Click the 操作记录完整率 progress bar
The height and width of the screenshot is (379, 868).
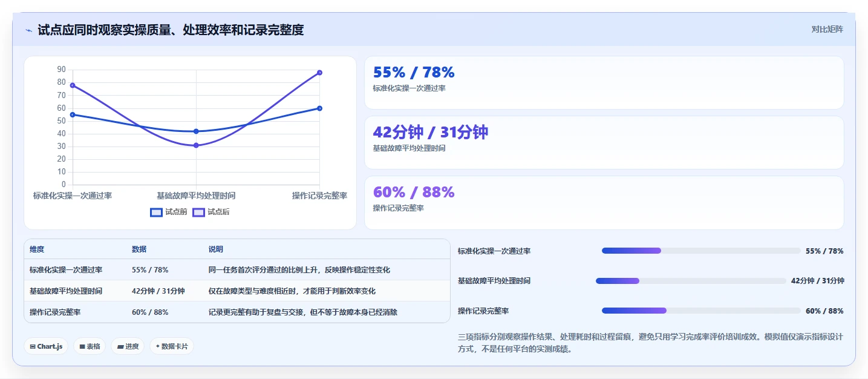tap(701, 311)
